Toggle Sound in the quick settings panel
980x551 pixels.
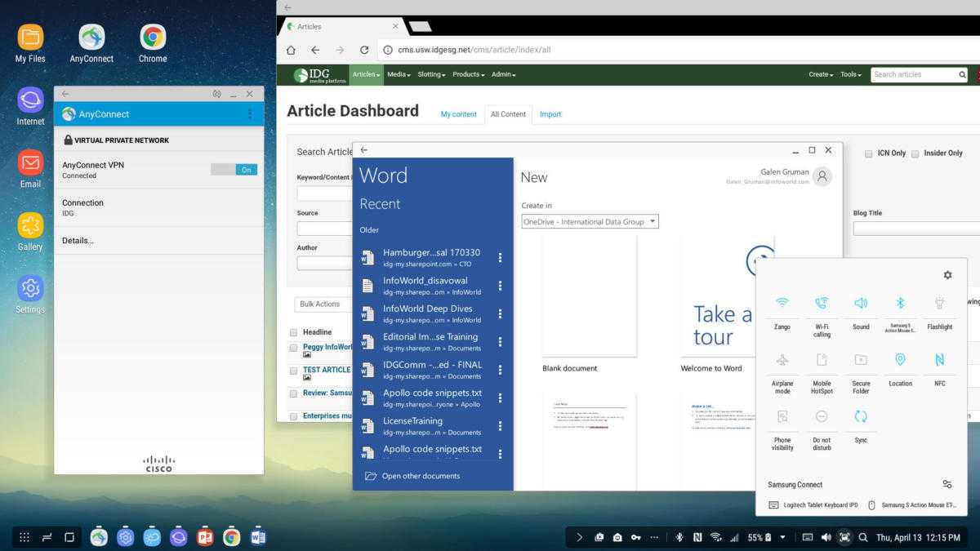[861, 303]
